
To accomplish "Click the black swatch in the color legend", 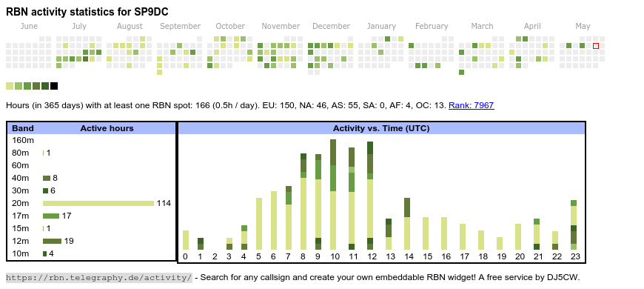I will coord(54,86).
